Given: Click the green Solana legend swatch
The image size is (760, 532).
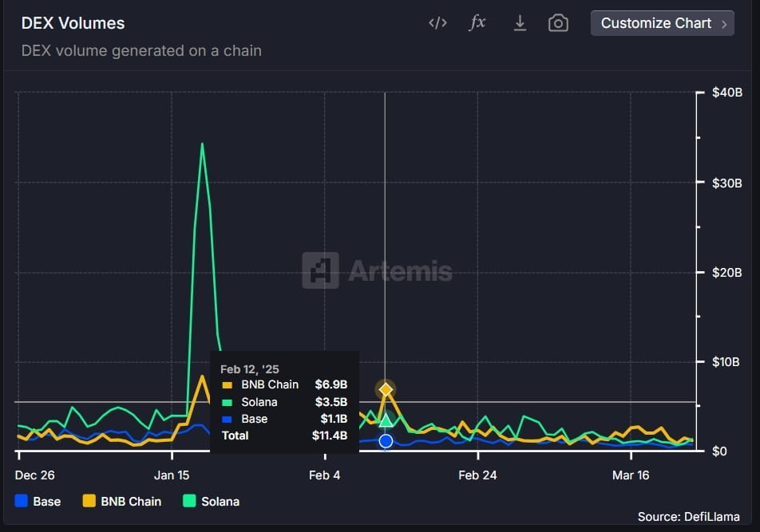Looking at the screenshot, I should point(189,501).
